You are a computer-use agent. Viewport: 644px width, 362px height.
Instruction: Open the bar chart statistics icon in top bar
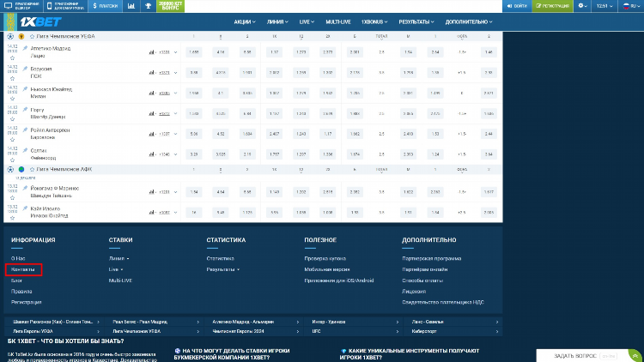(131, 6)
